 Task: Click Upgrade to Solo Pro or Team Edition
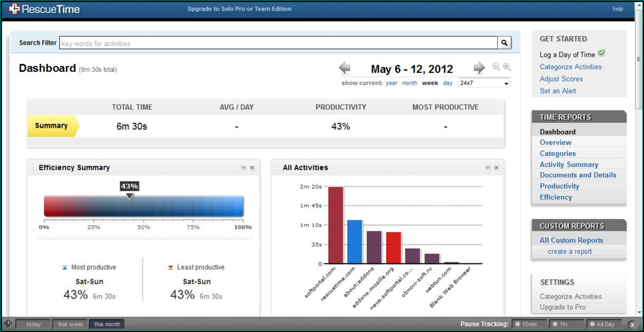pos(240,9)
